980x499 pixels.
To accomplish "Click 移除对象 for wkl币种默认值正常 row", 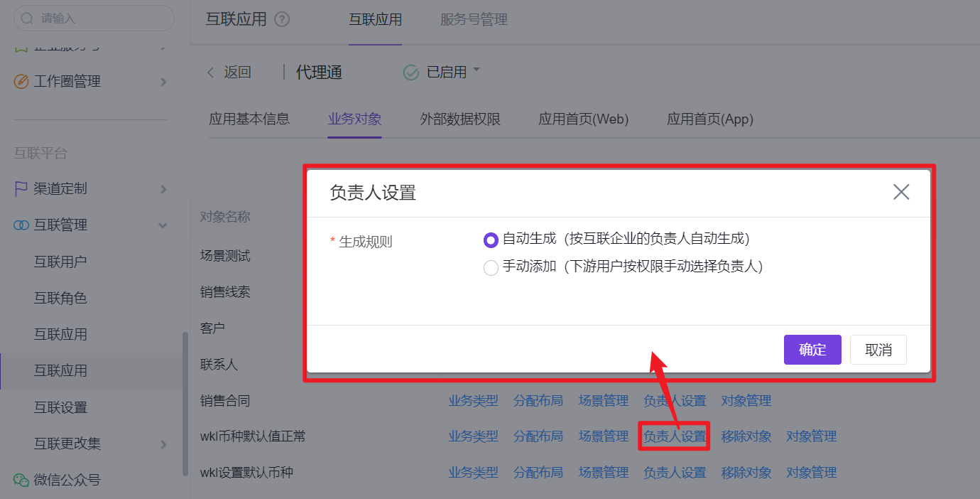I will (746, 436).
